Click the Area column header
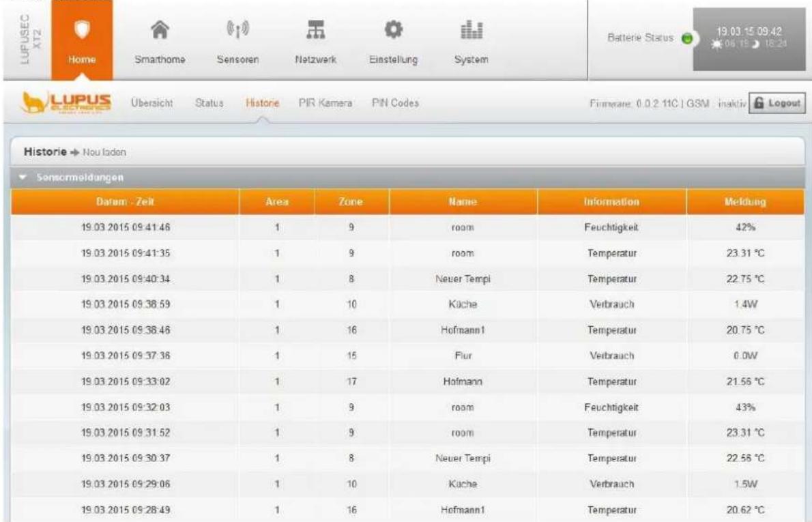 point(277,202)
